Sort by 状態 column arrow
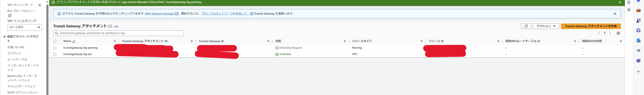 pyautogui.click(x=345, y=41)
